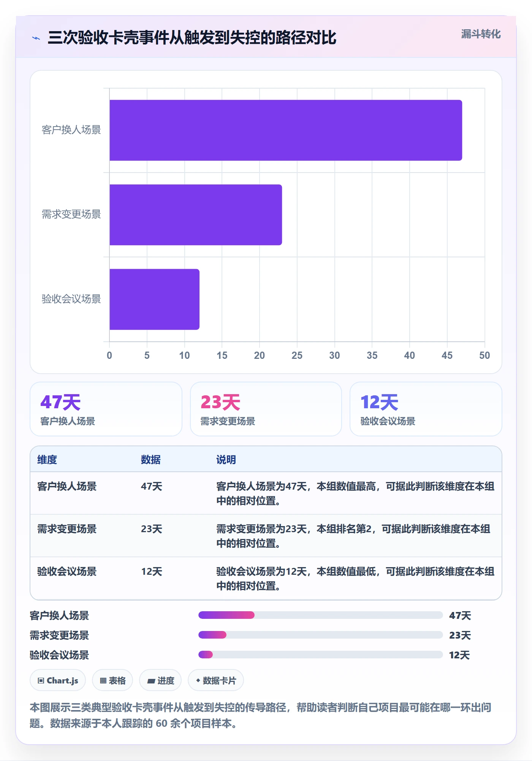The width and height of the screenshot is (532, 761).
Task: Click the 维度 column header
Action: point(47,460)
